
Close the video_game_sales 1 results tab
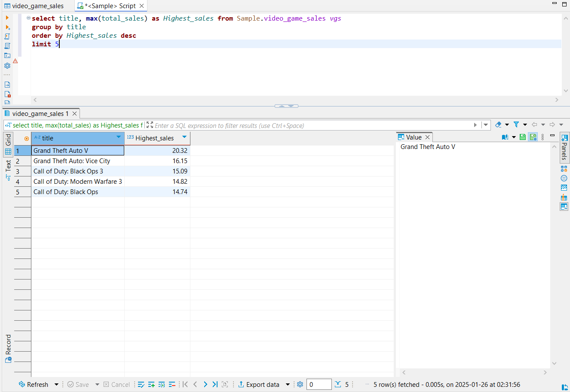(74, 113)
